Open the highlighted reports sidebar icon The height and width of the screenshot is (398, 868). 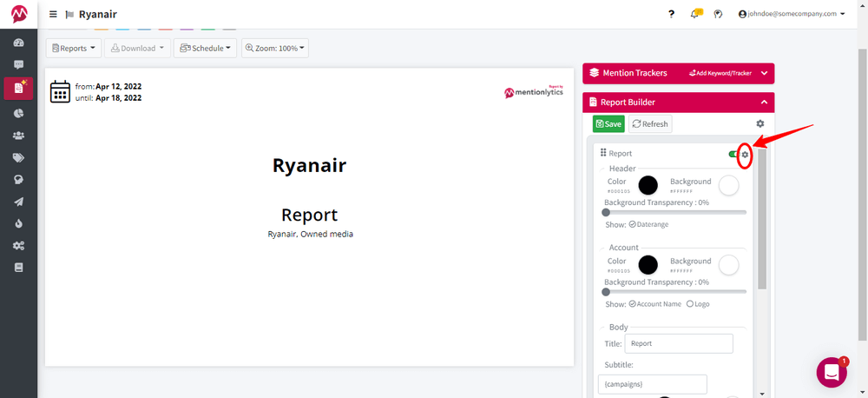coord(19,88)
